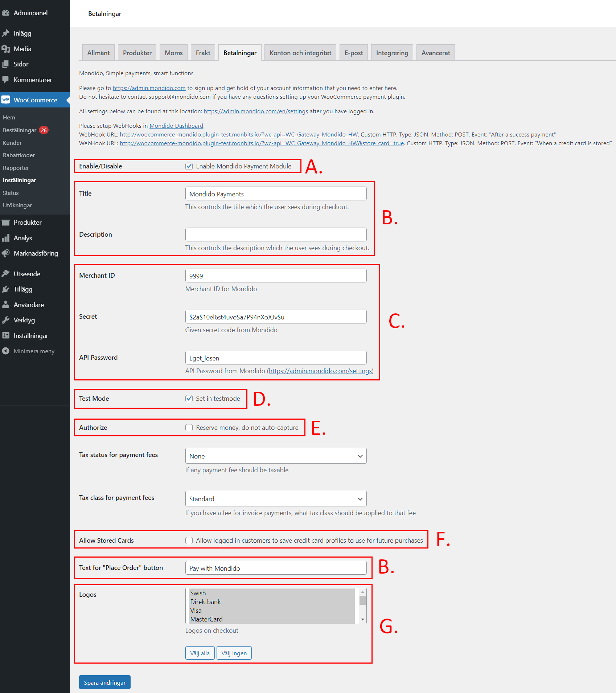Open the Avancerat tab

[436, 53]
